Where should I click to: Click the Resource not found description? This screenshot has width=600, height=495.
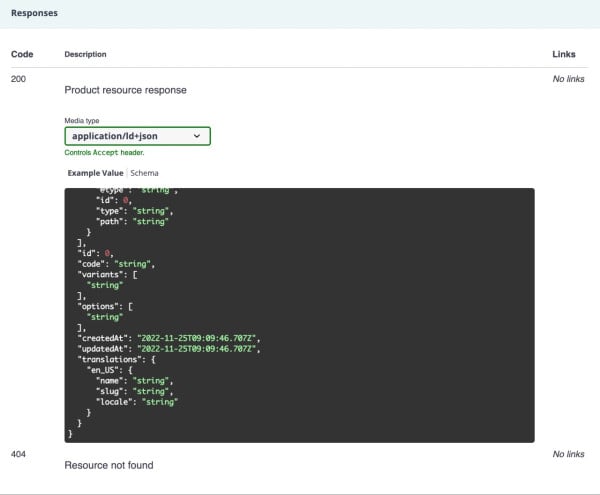tap(108, 465)
